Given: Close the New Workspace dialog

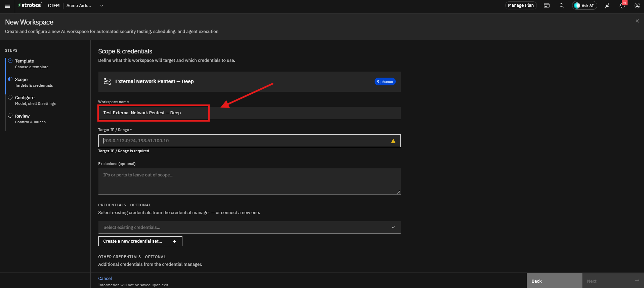Looking at the screenshot, I should [637, 21].
